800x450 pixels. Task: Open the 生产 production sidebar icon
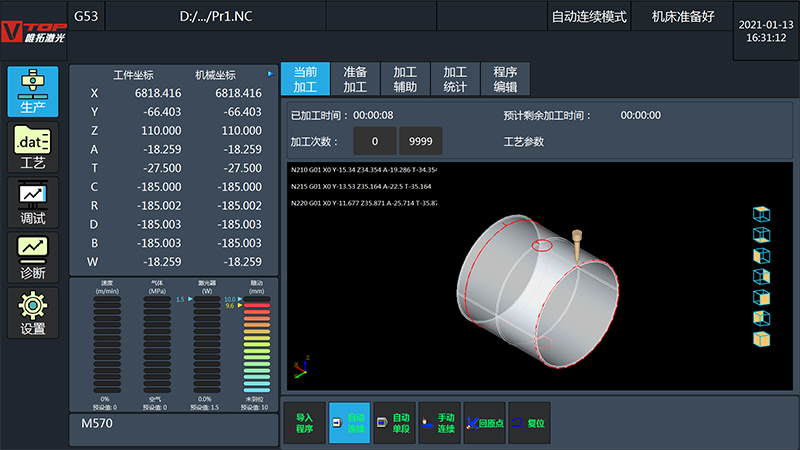point(33,91)
